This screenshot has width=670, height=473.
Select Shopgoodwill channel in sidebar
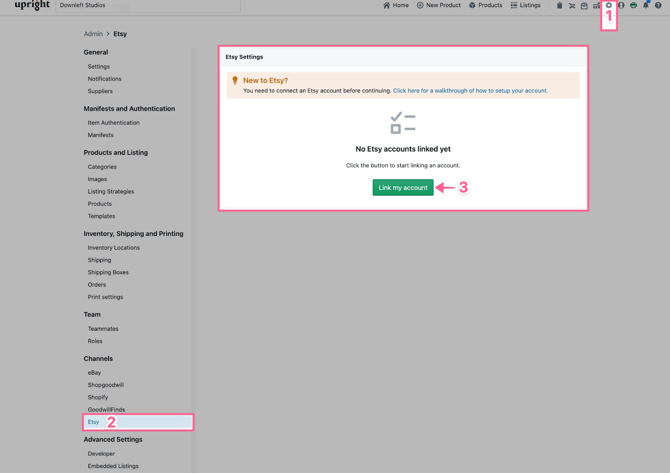click(x=106, y=385)
